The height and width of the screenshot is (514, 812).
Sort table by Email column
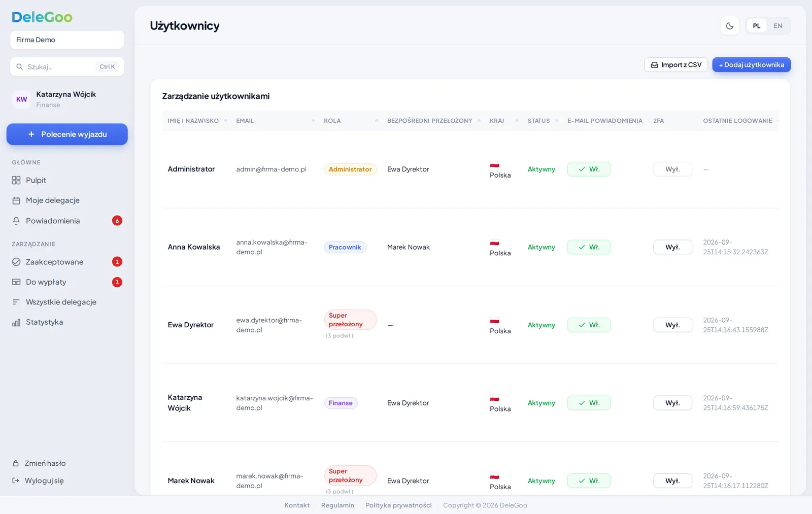276,121
